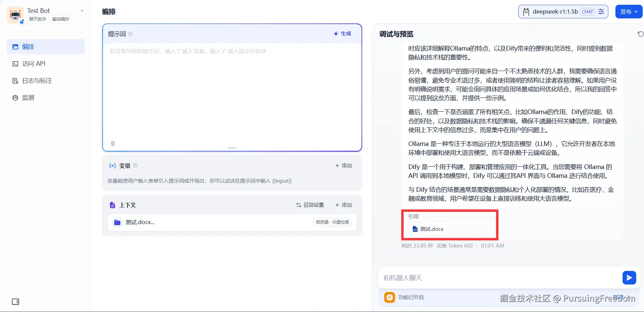Click the help icon next to 提示词

(131, 34)
